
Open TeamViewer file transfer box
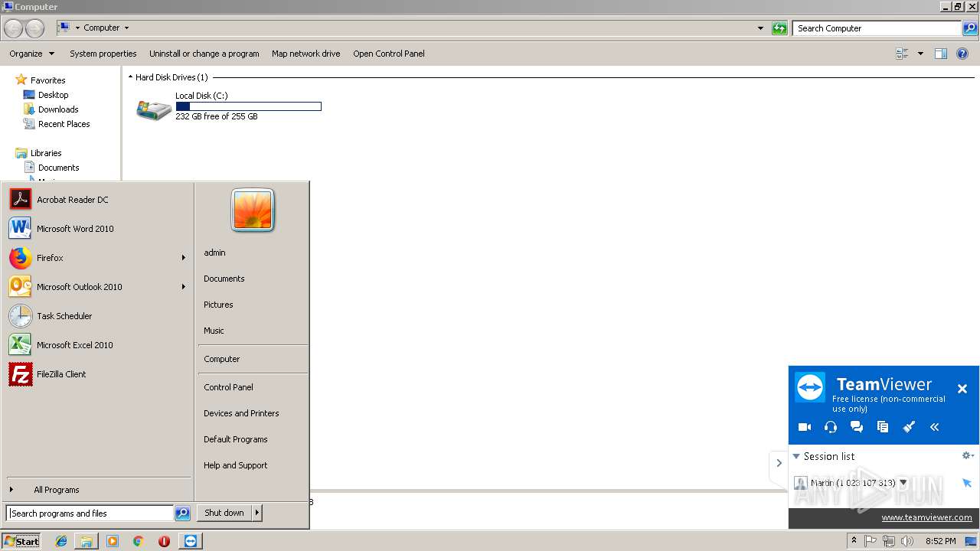click(x=883, y=427)
